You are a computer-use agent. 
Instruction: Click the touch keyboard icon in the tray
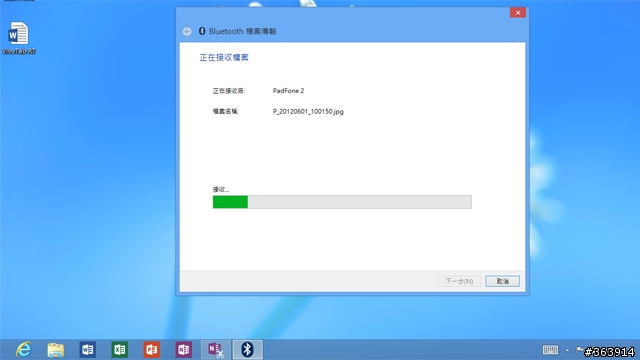(550, 350)
